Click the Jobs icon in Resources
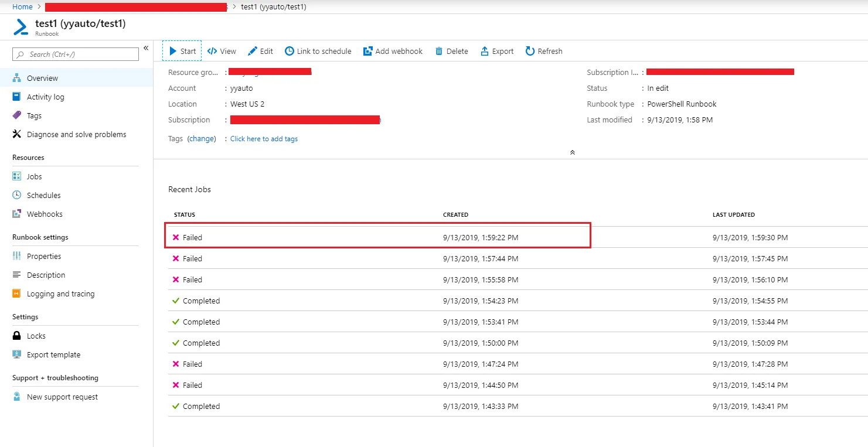The height and width of the screenshot is (447, 868). (x=17, y=176)
